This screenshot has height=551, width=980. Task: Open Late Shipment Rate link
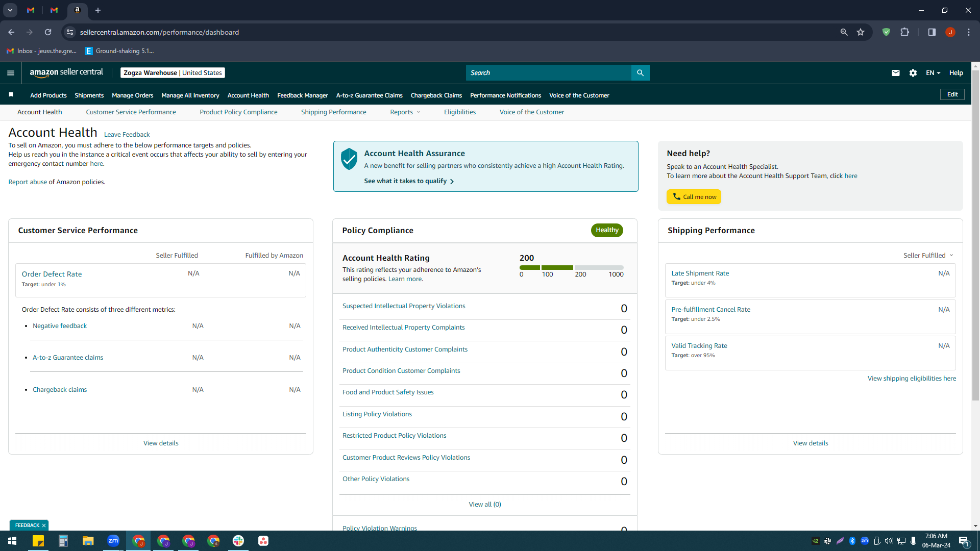point(700,273)
